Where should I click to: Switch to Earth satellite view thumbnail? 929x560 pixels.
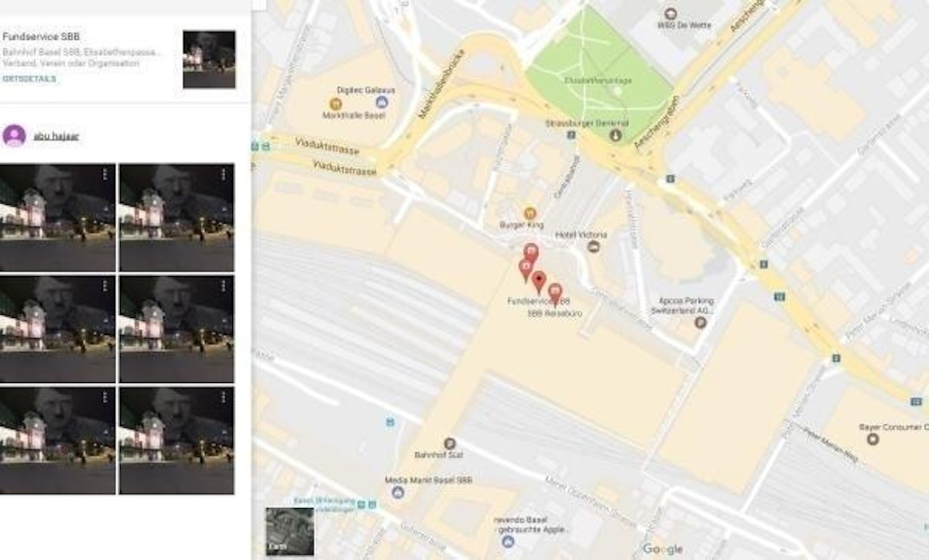pyautogui.click(x=290, y=531)
